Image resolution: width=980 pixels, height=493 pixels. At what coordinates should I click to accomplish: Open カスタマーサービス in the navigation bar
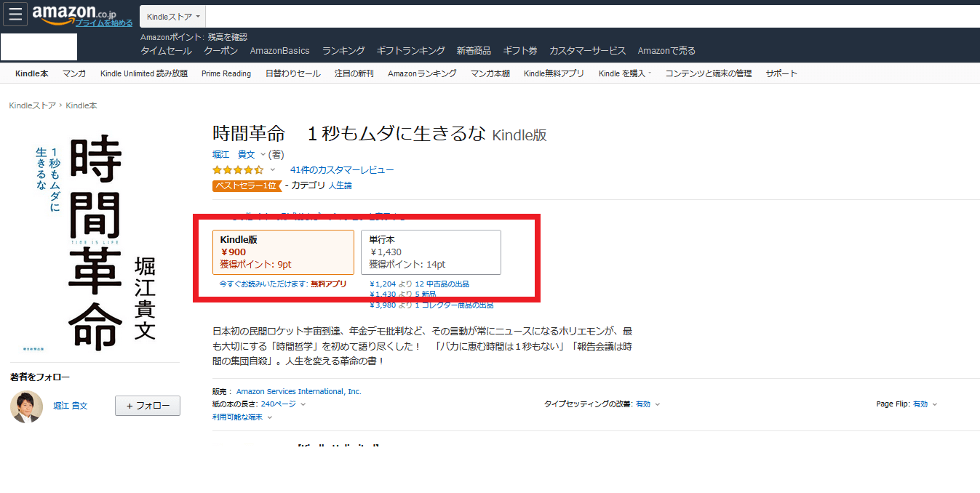point(588,51)
